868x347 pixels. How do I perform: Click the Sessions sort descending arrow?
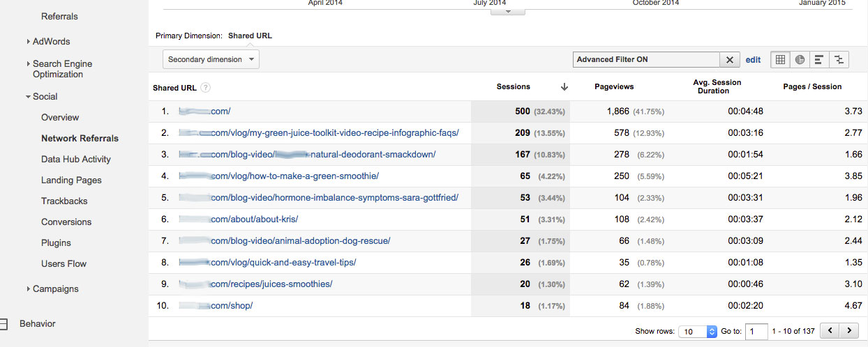[564, 87]
